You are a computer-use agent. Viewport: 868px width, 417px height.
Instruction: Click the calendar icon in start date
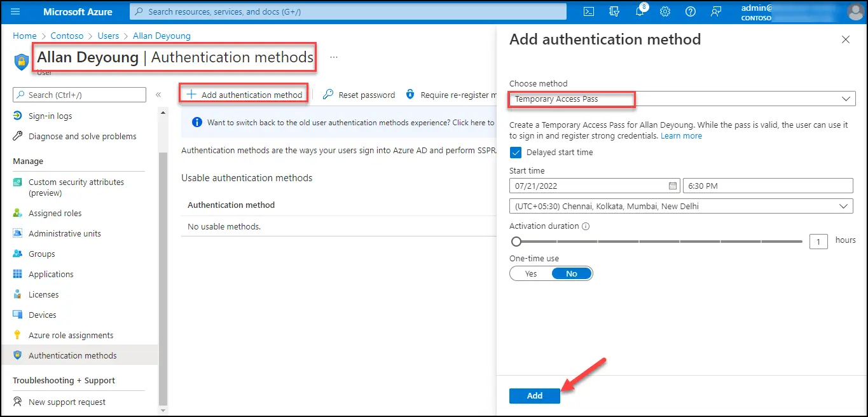[x=673, y=186]
